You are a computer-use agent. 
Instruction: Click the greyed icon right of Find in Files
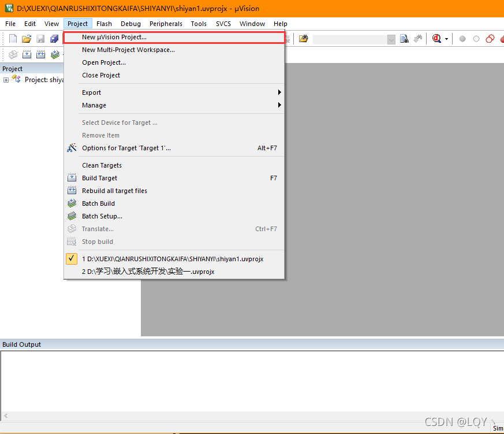pos(418,39)
